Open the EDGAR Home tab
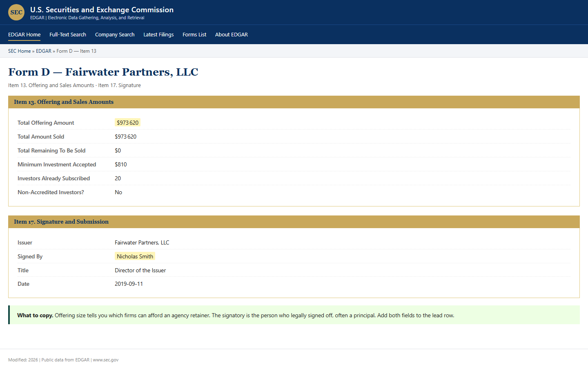The image size is (588, 370). coord(24,35)
